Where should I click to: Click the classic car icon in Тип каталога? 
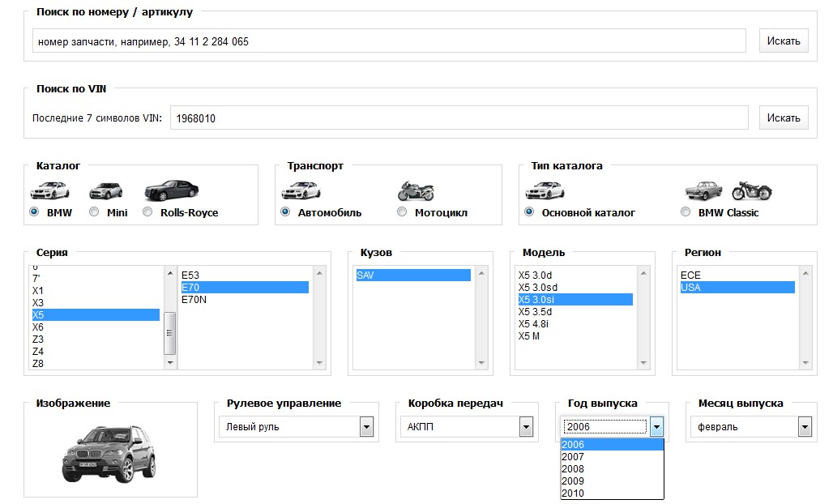click(703, 190)
